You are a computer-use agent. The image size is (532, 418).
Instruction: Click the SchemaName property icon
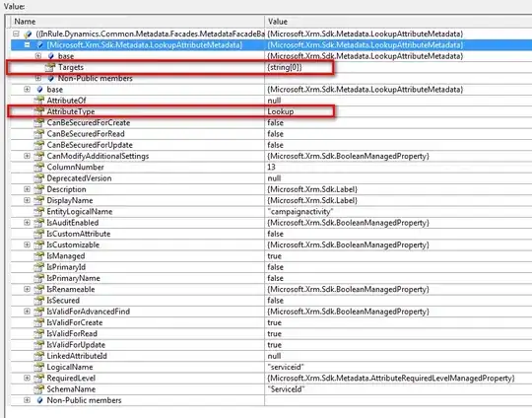point(39,389)
